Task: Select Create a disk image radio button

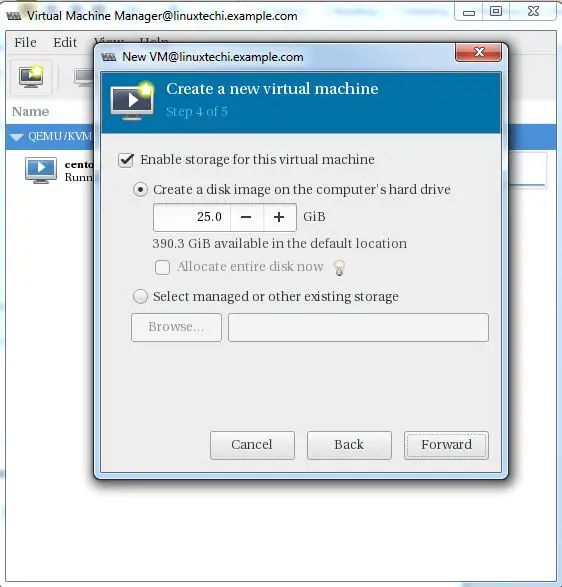Action: [140, 190]
